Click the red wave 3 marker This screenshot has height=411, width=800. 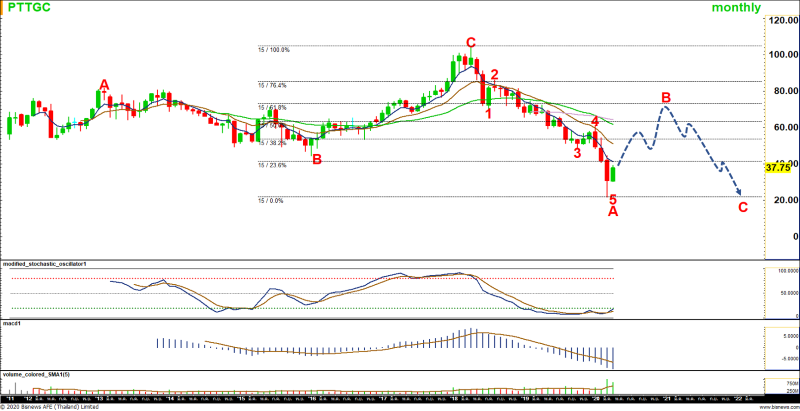(x=577, y=152)
